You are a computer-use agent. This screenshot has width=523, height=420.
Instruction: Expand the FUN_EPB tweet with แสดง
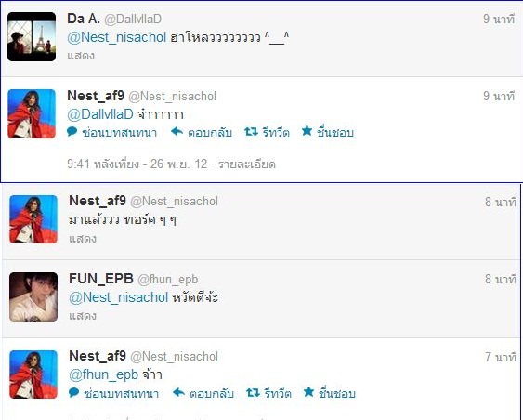coord(83,316)
